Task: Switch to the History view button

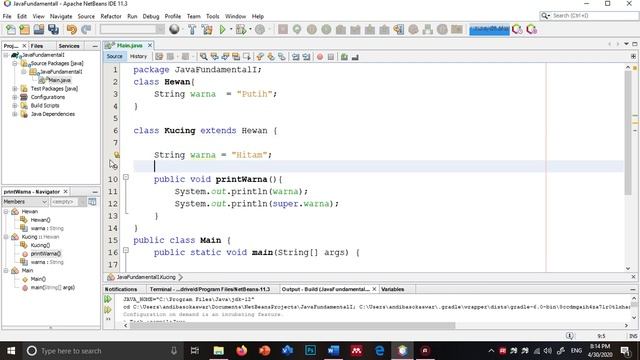Action: click(x=138, y=56)
